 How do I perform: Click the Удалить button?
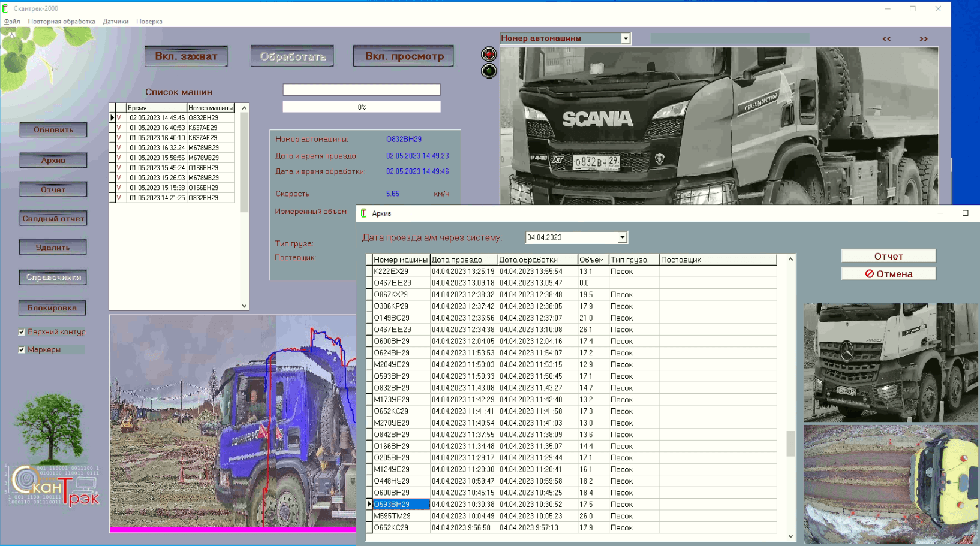coord(53,248)
